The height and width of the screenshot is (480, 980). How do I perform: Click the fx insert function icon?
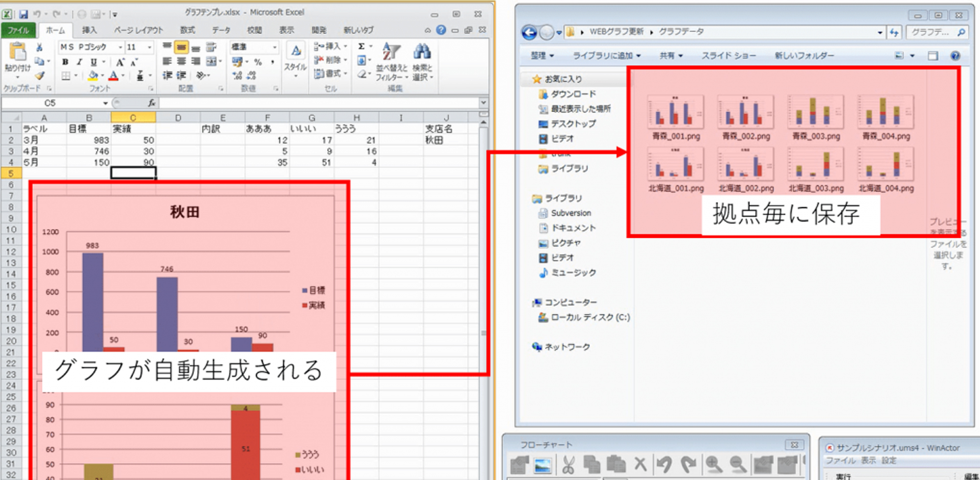tap(152, 103)
